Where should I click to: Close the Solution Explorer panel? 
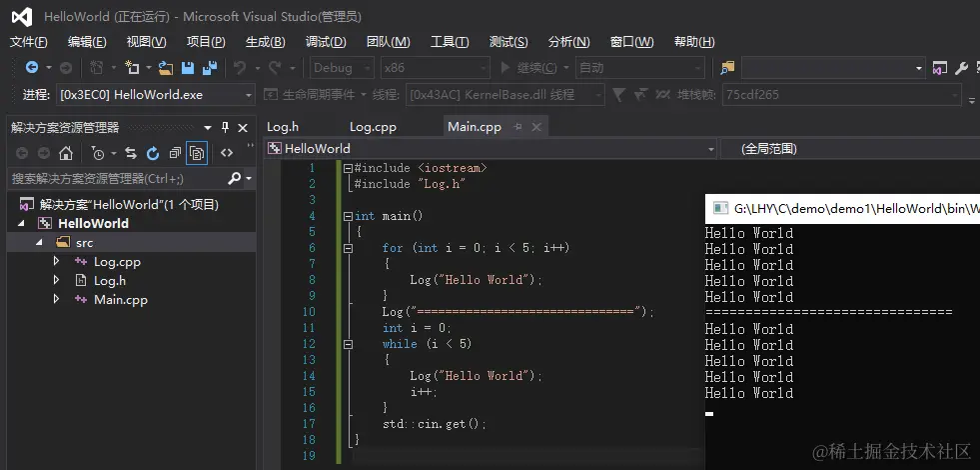[243, 128]
